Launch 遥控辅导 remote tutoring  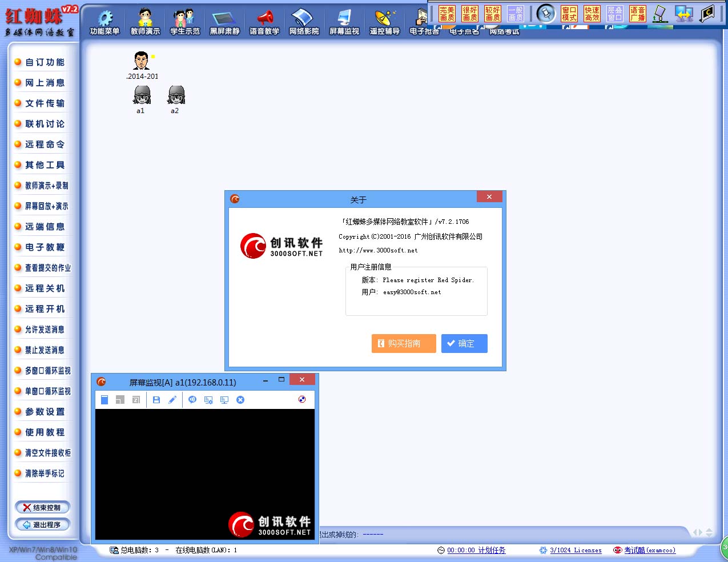384,19
